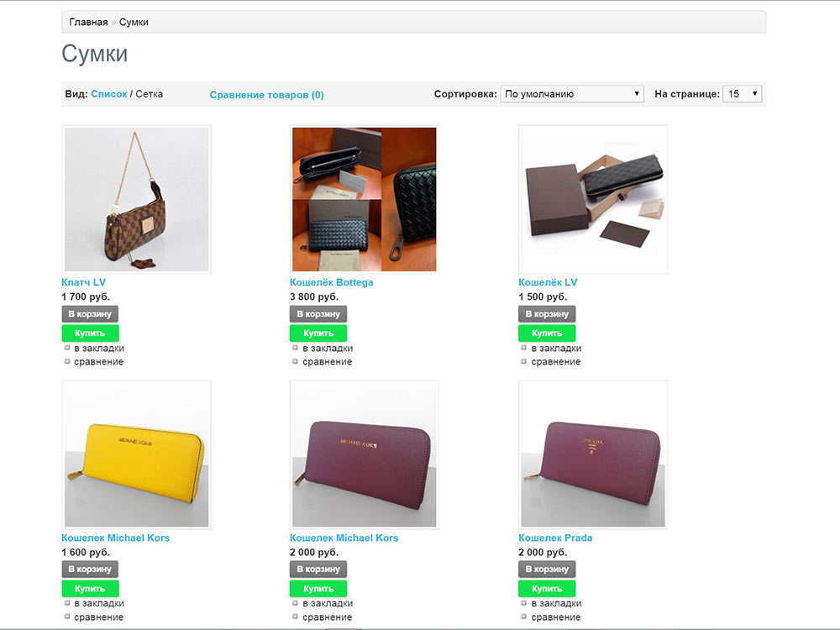Click the Сумки breadcrumb link
This screenshot has width=840, height=630.
tap(134, 22)
